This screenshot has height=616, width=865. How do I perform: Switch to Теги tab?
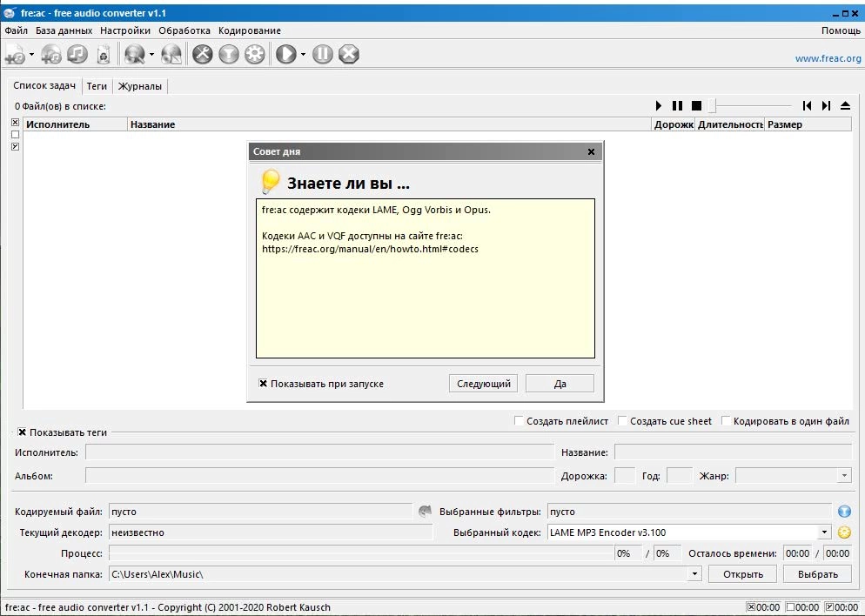pos(97,86)
